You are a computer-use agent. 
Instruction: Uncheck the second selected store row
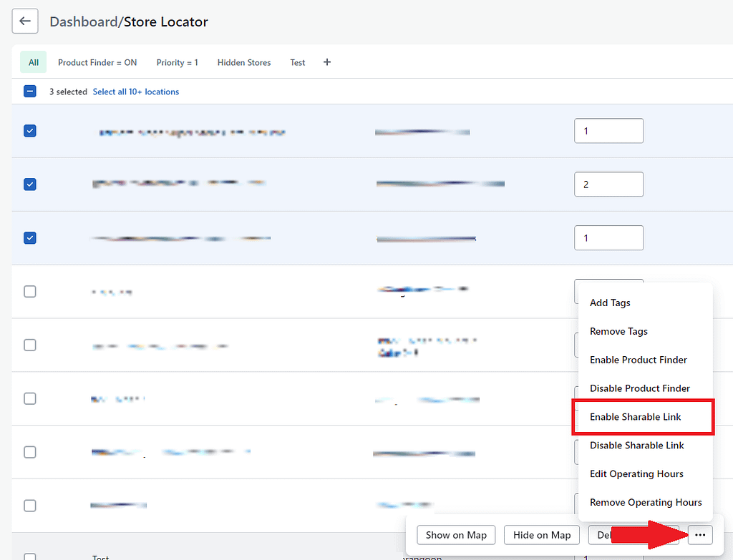click(30, 185)
